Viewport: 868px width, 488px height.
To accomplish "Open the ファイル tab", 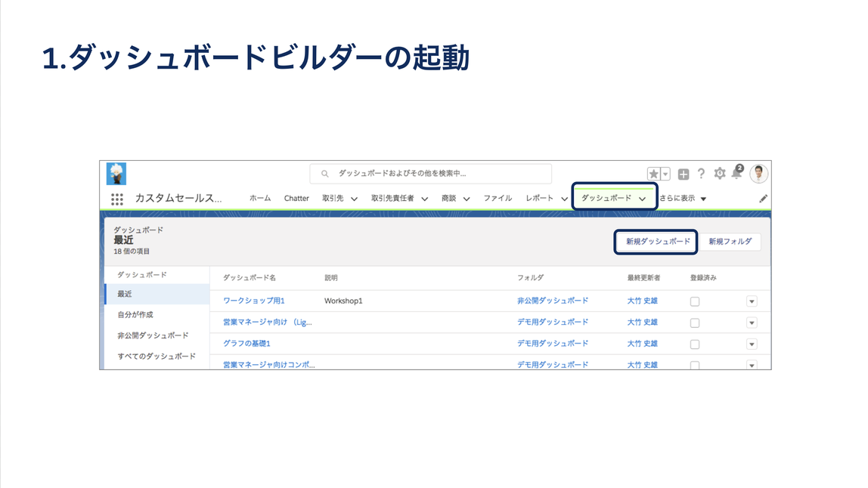I will (498, 198).
